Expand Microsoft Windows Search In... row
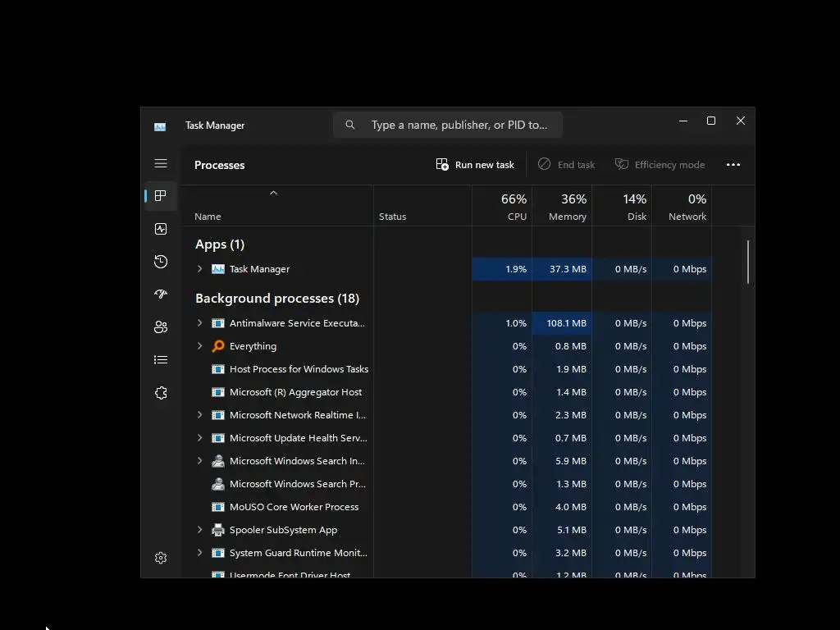 [x=200, y=461]
